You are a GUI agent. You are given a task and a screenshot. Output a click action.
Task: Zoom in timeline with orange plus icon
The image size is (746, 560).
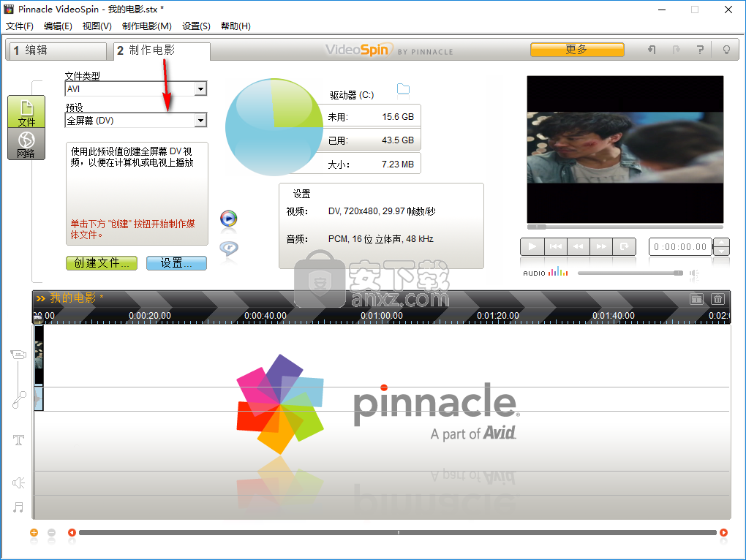click(x=34, y=532)
